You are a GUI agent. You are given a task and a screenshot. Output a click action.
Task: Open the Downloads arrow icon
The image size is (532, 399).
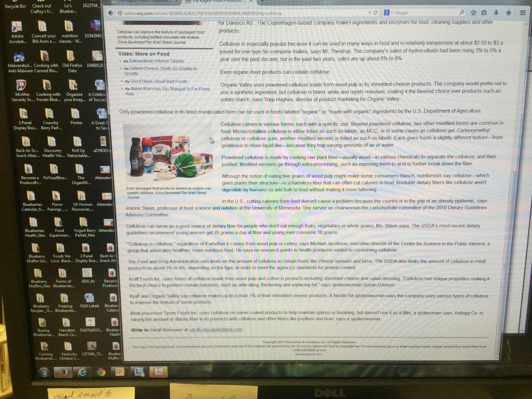click(x=496, y=13)
